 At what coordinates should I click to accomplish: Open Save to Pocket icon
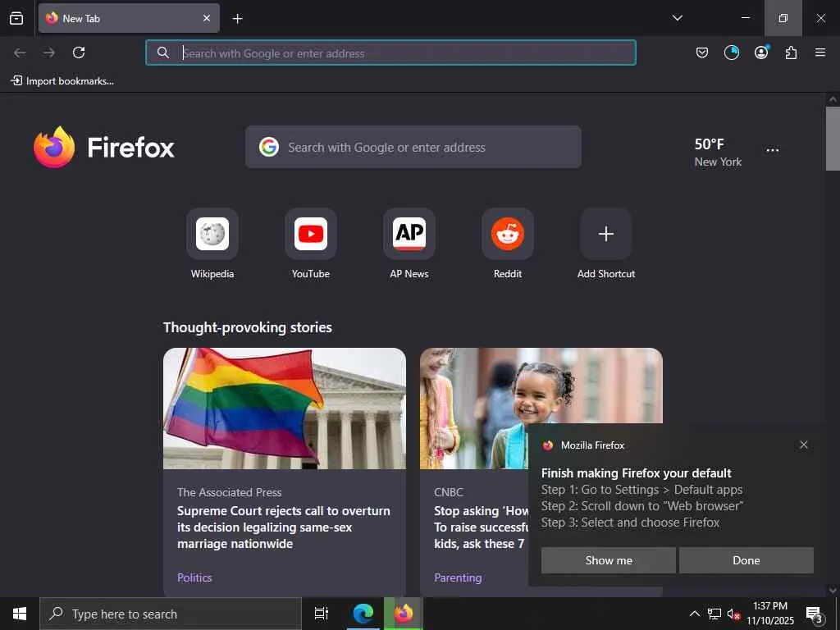click(x=702, y=52)
